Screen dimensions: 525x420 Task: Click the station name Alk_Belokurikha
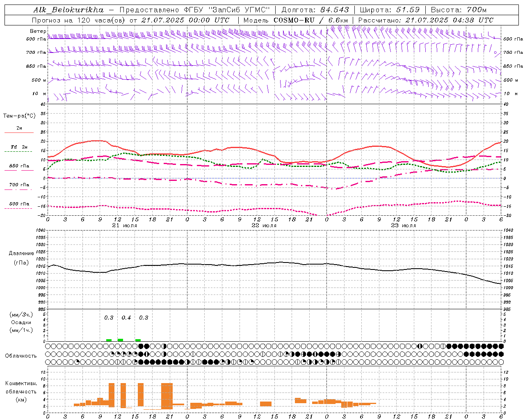(68, 10)
